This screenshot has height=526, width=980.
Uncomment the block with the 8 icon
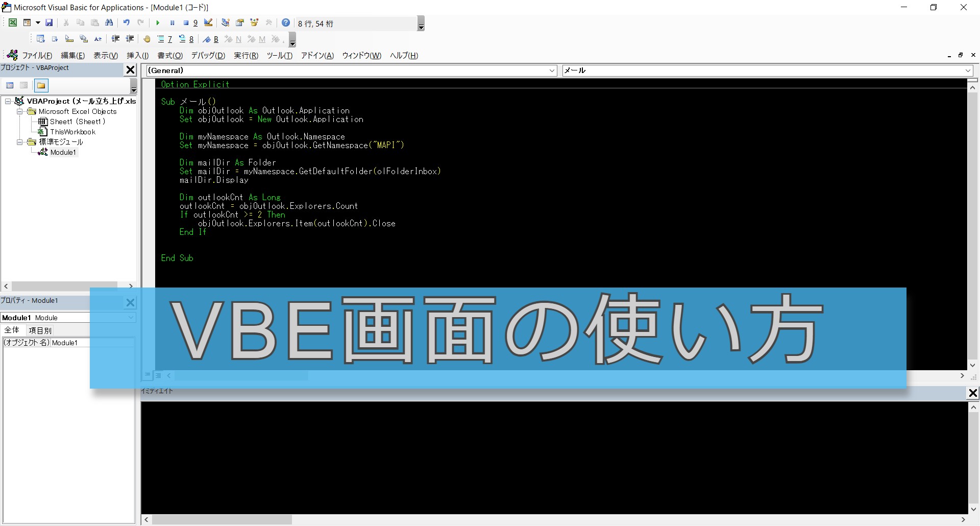pyautogui.click(x=186, y=39)
